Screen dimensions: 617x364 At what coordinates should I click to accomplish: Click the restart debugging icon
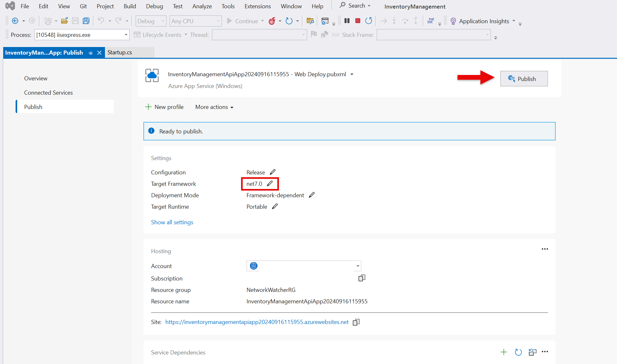coord(368,20)
